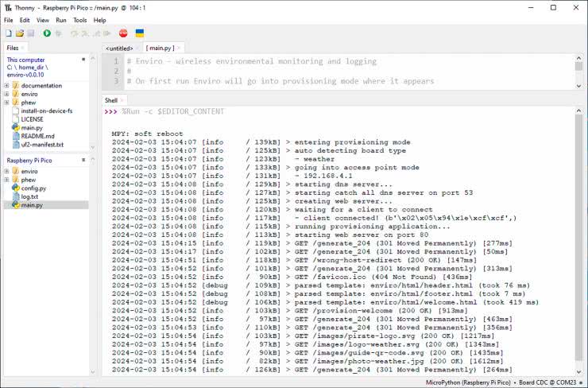Click the New file toolbar icon

pos(8,33)
